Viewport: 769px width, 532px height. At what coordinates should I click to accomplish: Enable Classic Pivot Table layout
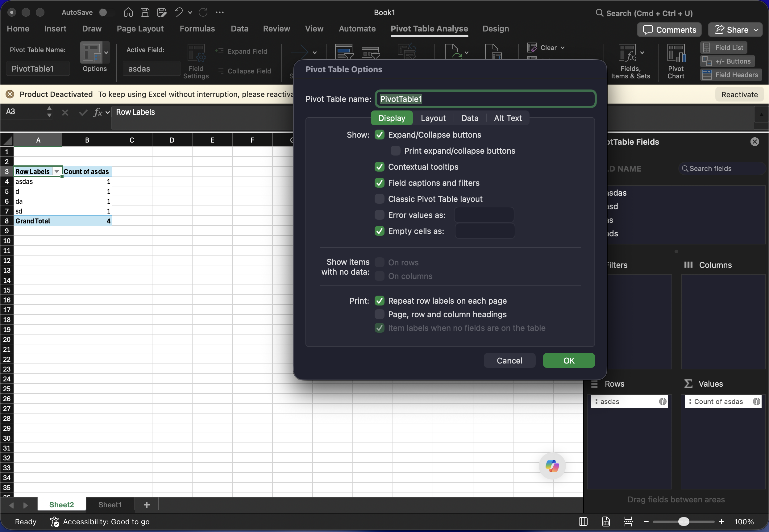[379, 199]
